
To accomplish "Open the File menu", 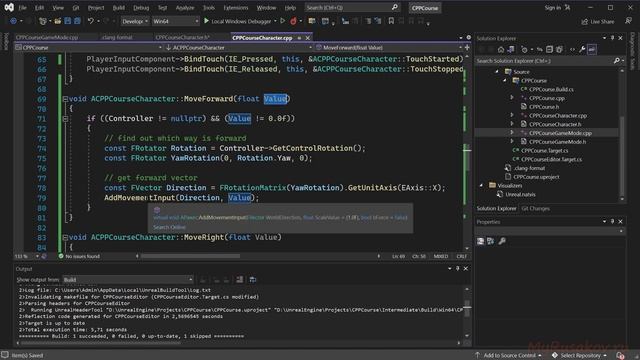I will tap(22, 8).
